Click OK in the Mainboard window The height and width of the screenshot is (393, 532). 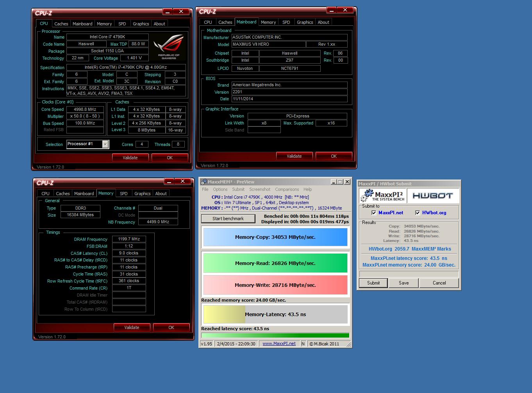click(334, 156)
